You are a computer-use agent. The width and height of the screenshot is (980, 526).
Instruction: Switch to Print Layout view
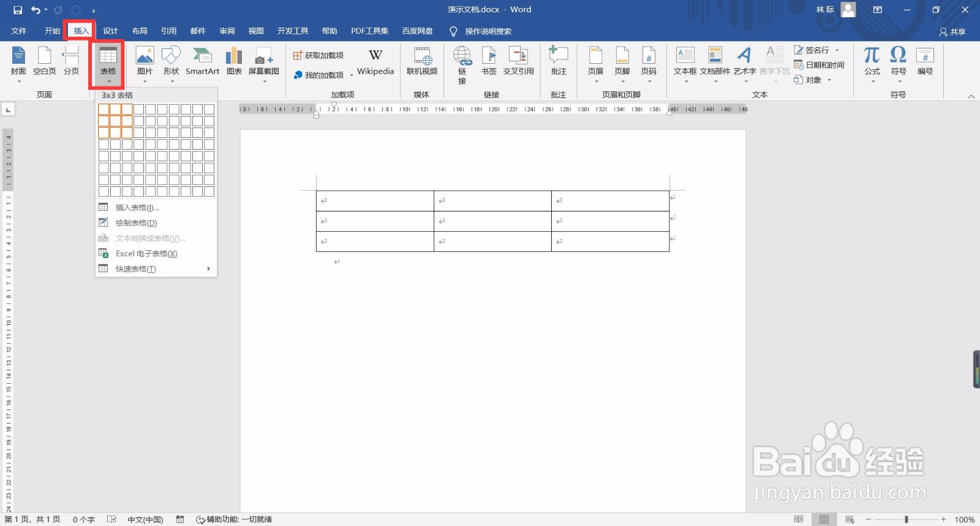tap(824, 520)
